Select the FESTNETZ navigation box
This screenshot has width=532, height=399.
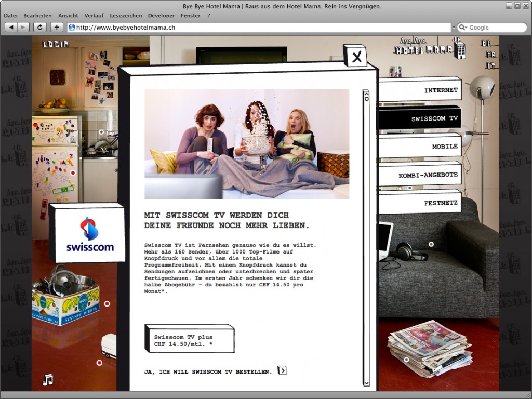click(420, 202)
